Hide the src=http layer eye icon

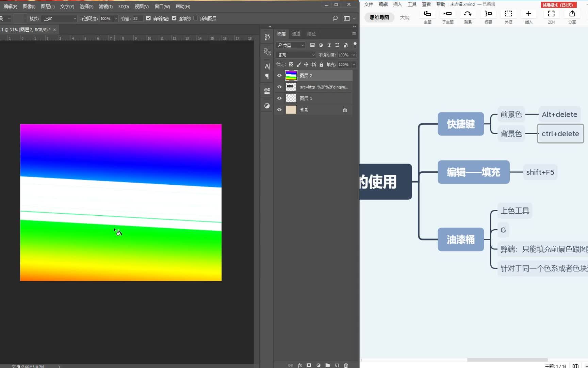(x=279, y=87)
